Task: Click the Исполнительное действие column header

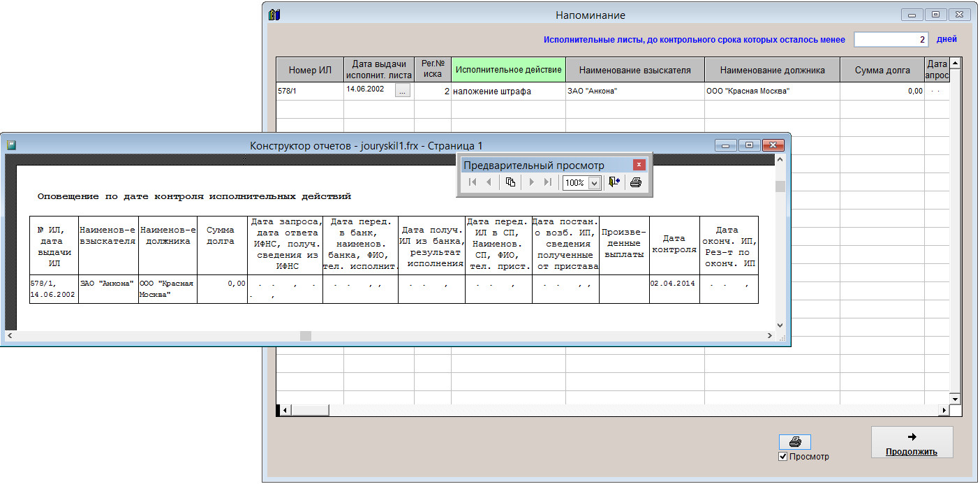Action: 508,70
